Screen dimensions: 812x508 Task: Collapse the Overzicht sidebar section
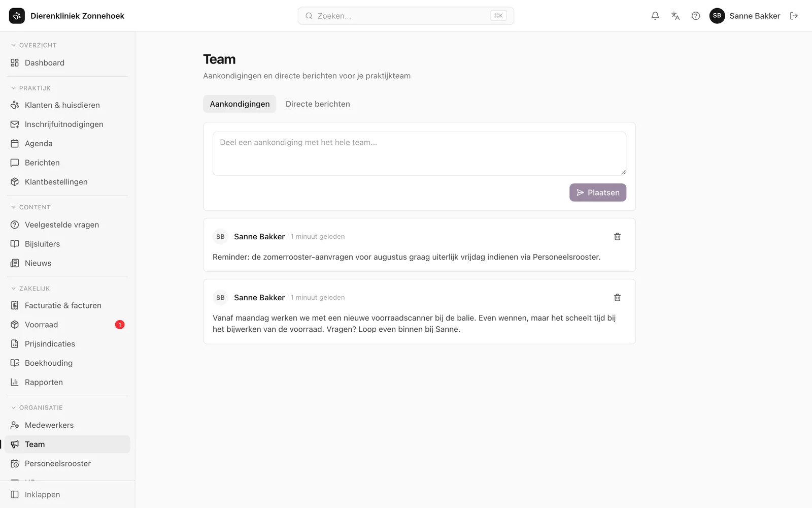pos(33,45)
